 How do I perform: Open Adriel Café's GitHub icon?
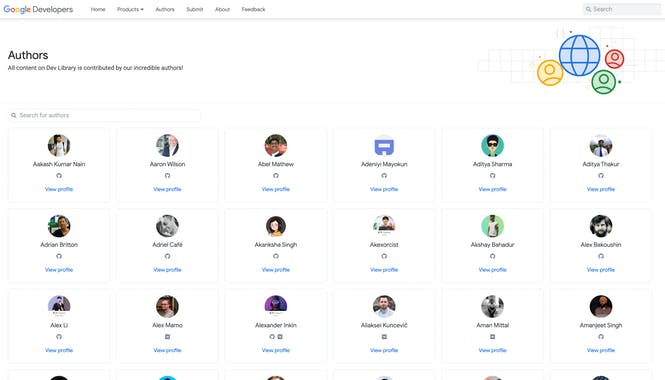[168, 256]
